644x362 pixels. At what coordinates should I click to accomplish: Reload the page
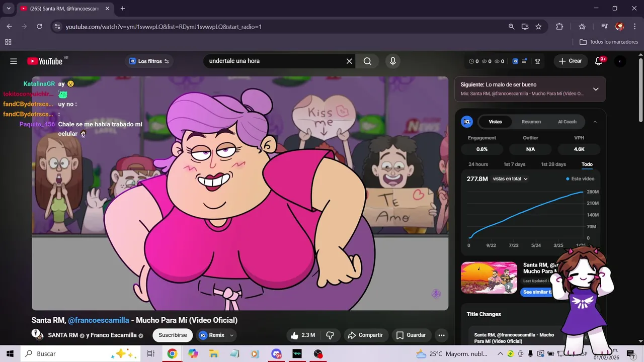point(39,27)
